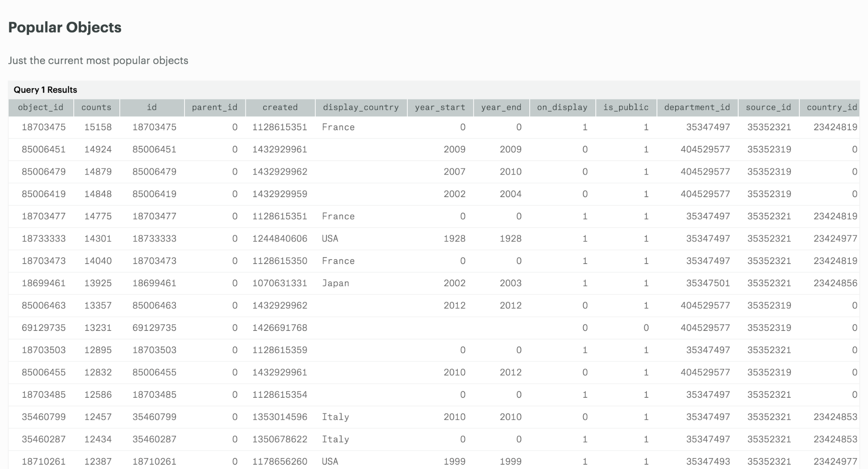The height and width of the screenshot is (469, 868).
Task: Select counts cell 13357
Action: (98, 305)
